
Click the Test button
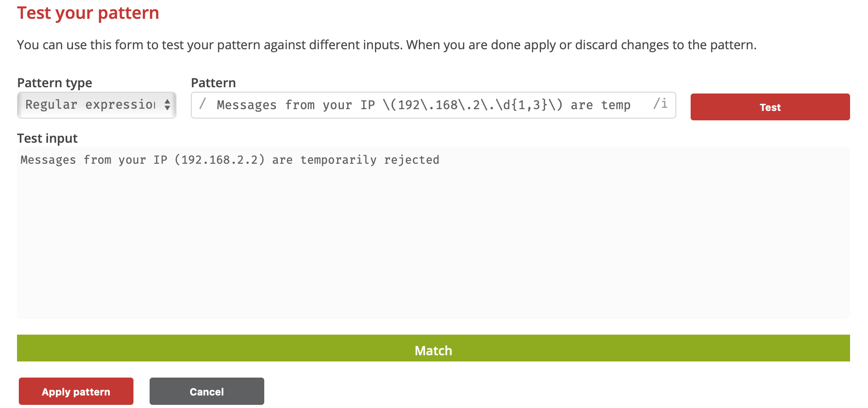tap(769, 107)
